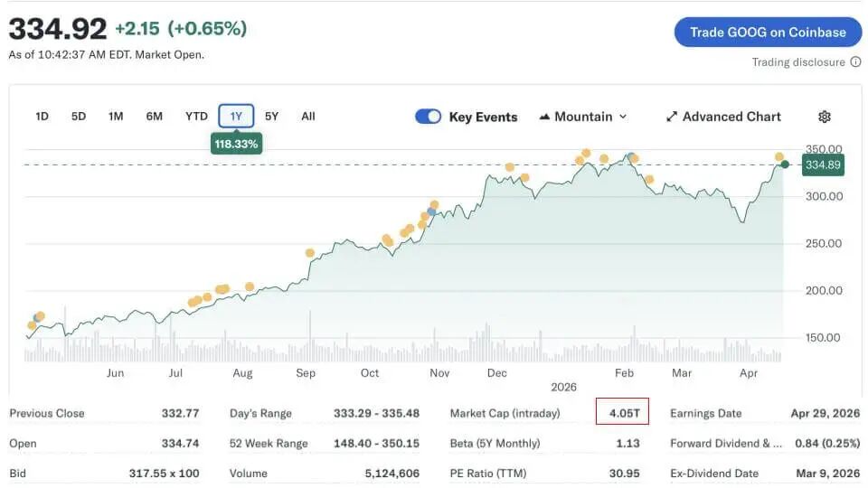868x488 pixels.
Task: Select the 1D time range tab
Action: click(x=42, y=116)
